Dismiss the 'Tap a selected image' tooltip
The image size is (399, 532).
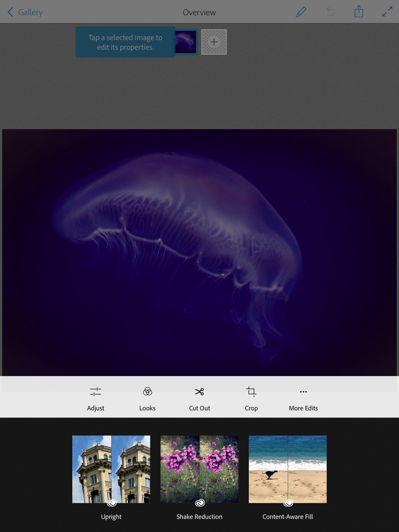tap(125, 42)
